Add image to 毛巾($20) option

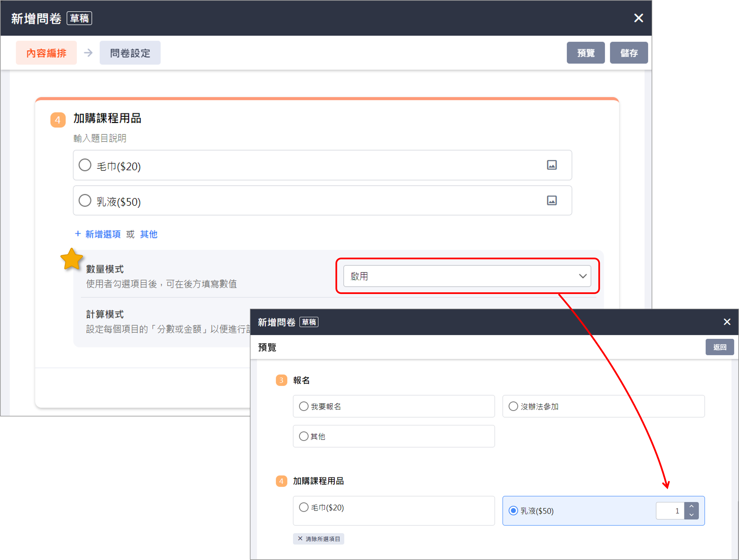552,165
